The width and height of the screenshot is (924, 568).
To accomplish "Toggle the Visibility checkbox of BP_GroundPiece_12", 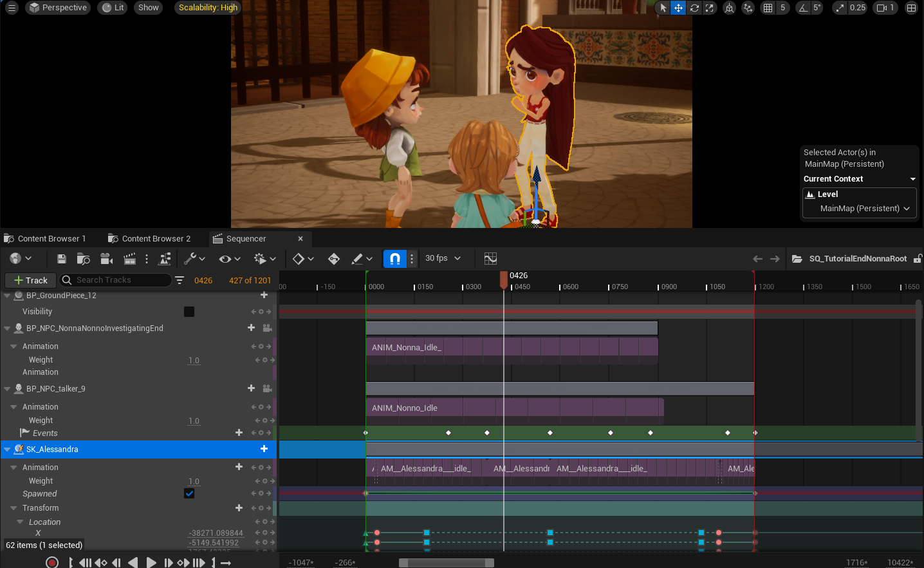I will pos(189,312).
